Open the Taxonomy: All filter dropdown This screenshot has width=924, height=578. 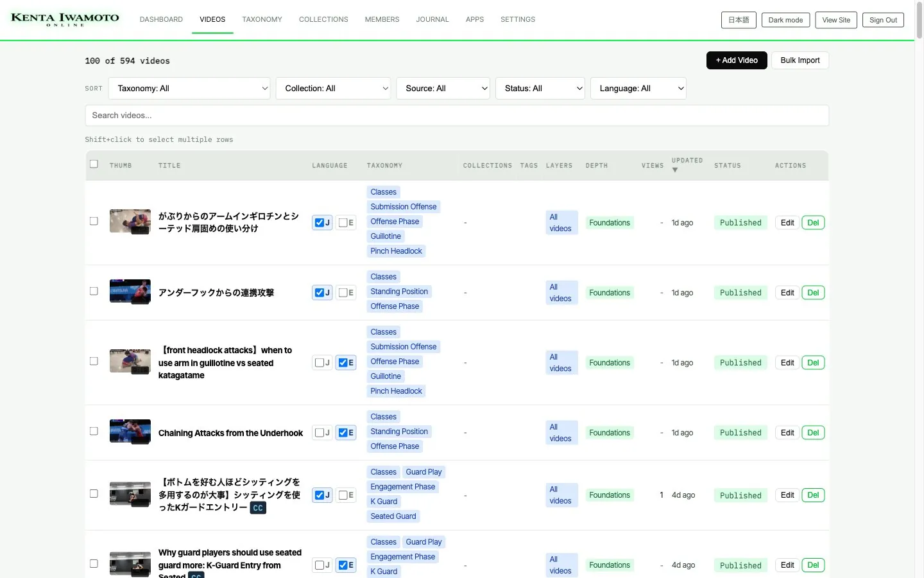tap(189, 89)
